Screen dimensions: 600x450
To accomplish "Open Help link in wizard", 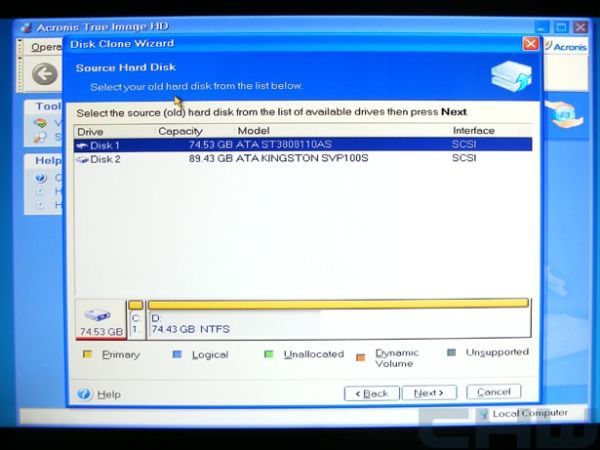I will tap(109, 394).
